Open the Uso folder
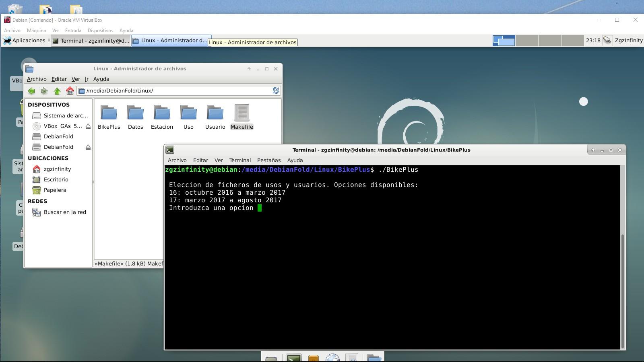 coord(188,117)
